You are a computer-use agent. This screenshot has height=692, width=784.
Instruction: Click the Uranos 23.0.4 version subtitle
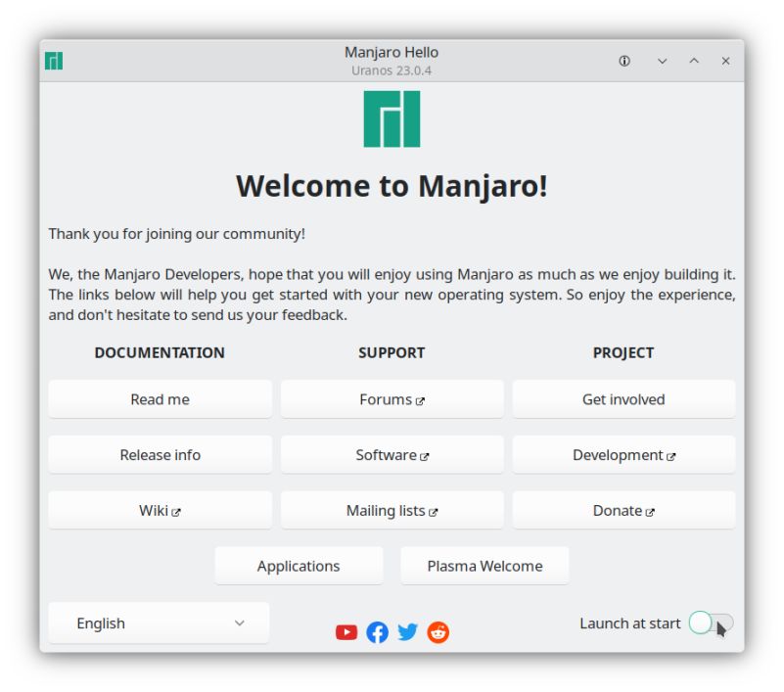(392, 70)
